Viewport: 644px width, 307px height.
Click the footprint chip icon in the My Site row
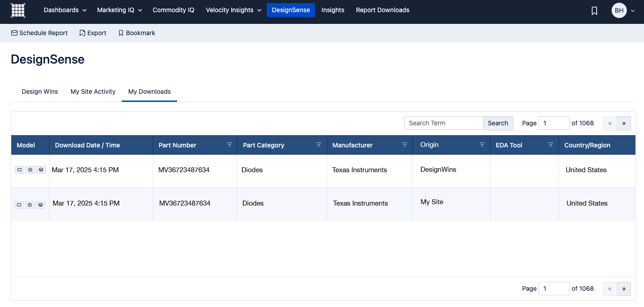[x=30, y=205]
